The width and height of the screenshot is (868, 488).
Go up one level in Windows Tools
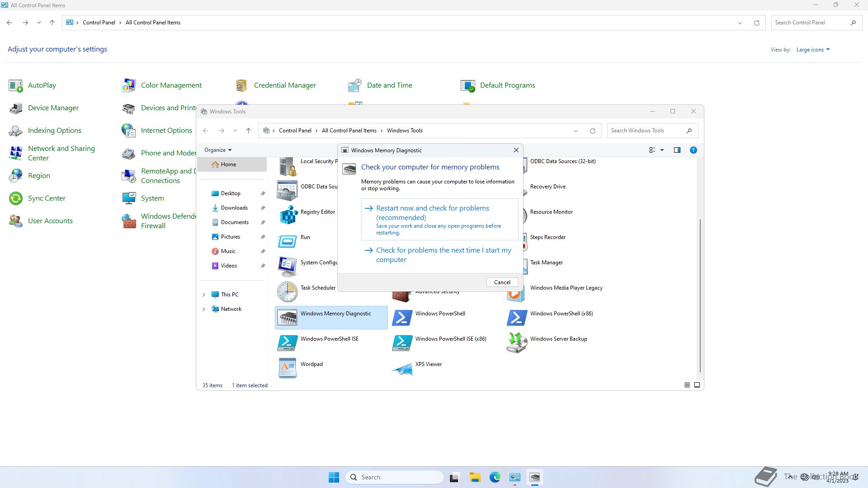coord(248,131)
